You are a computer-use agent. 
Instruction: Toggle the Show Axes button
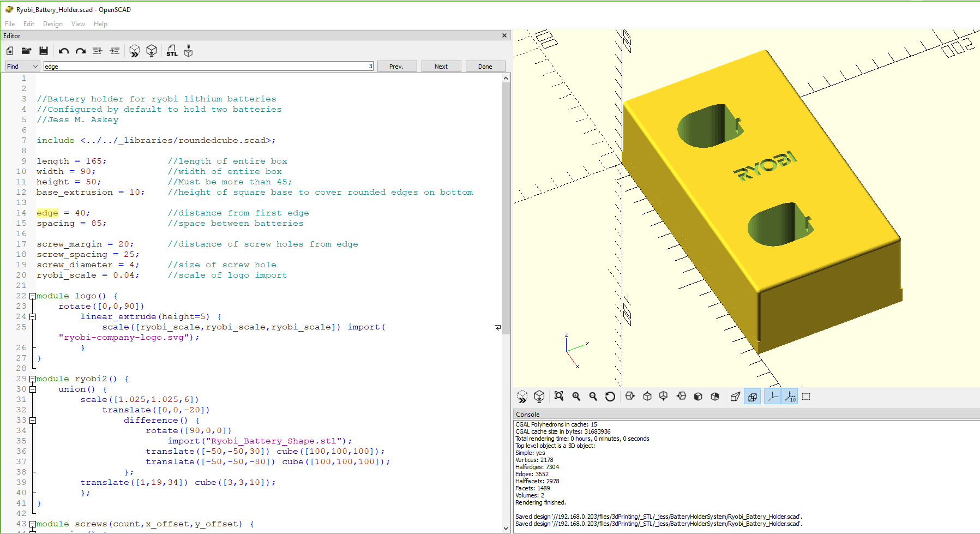coord(773,397)
